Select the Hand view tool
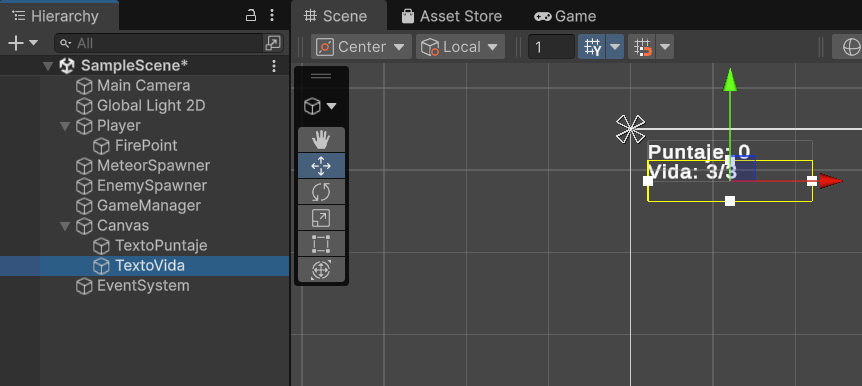 [321, 140]
